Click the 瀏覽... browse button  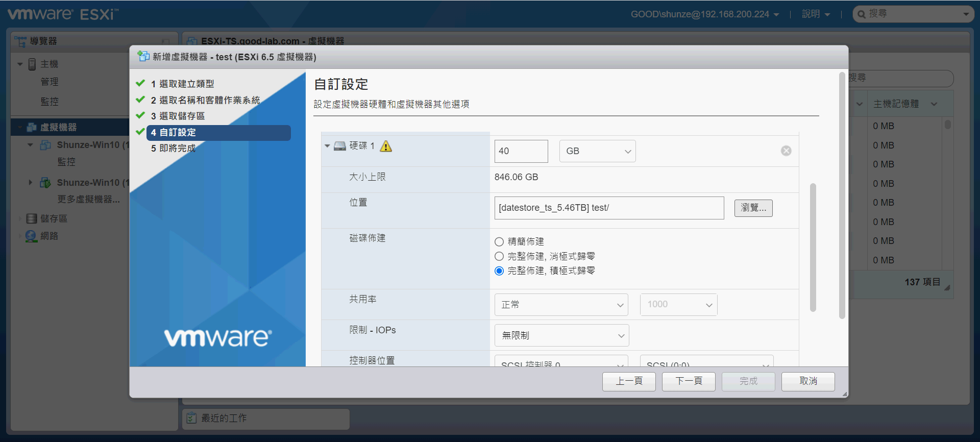753,208
